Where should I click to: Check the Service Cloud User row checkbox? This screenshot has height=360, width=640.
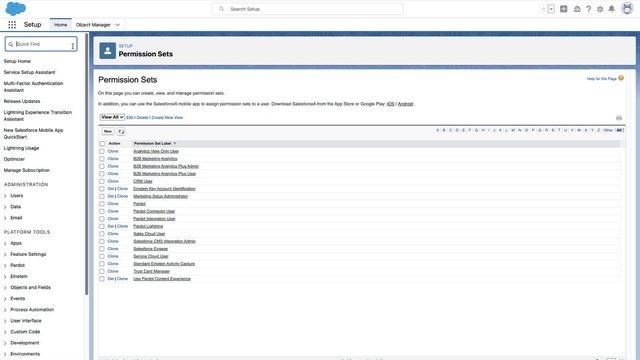pyautogui.click(x=102, y=256)
